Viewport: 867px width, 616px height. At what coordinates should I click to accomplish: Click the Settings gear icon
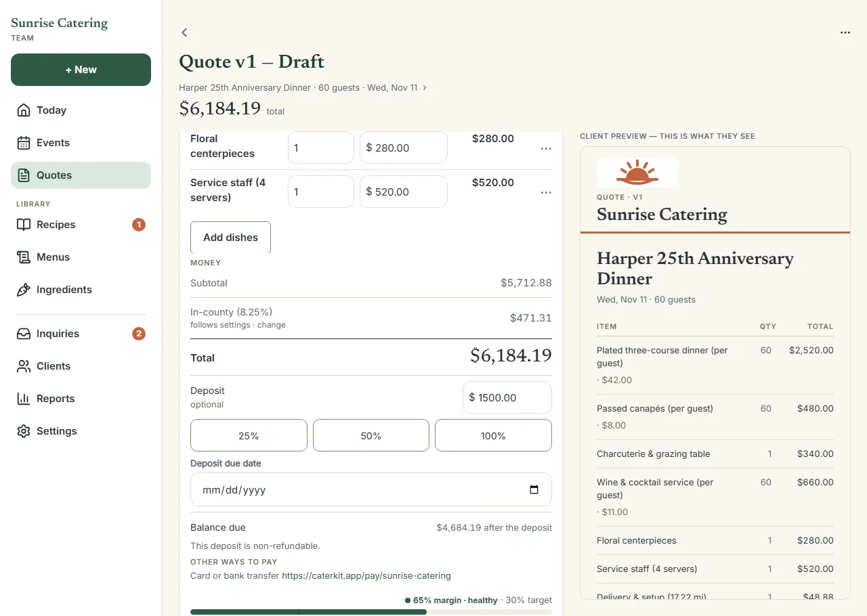(24, 431)
